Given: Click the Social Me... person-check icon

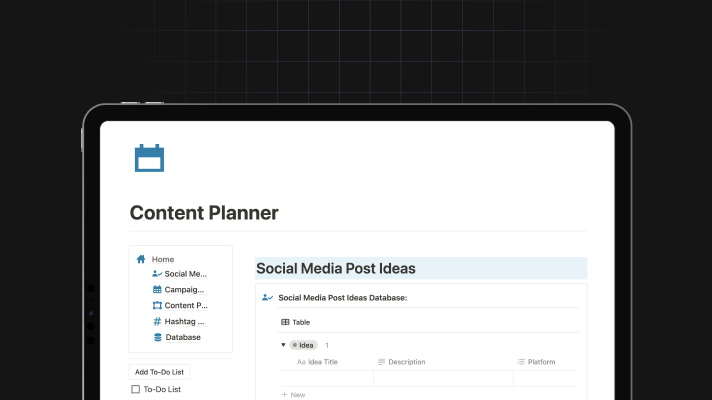Looking at the screenshot, I should (x=157, y=274).
